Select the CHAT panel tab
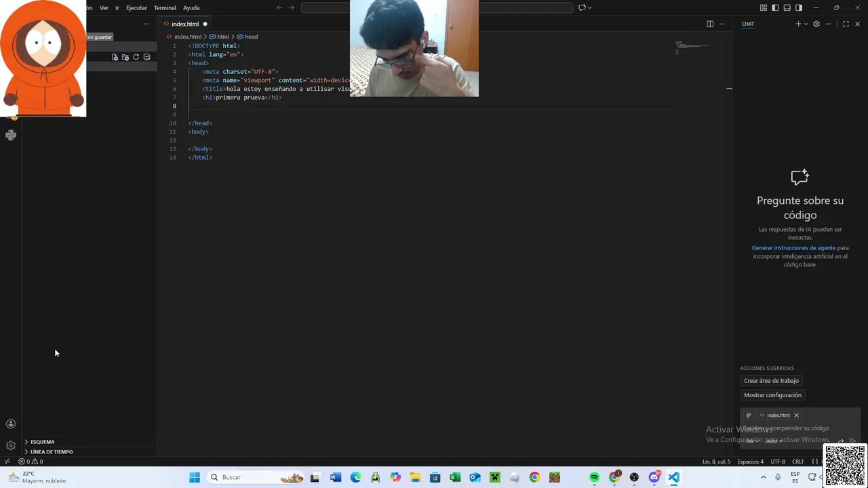This screenshot has height=488, width=868. (747, 24)
